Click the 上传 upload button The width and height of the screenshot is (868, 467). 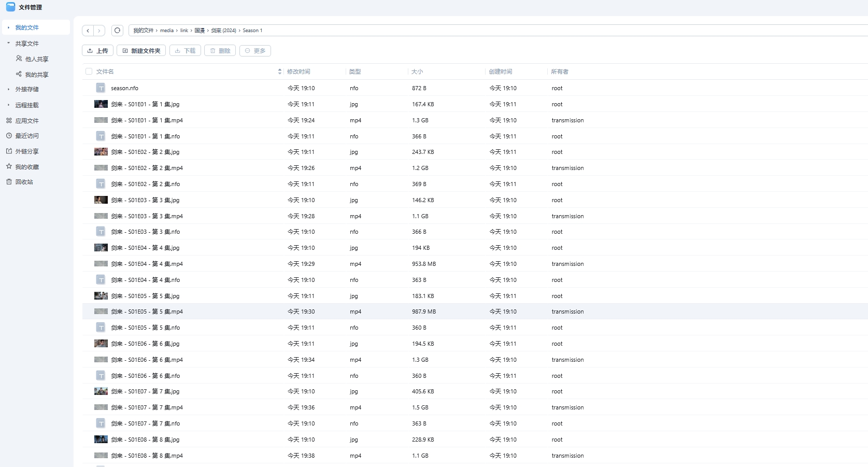pyautogui.click(x=97, y=51)
